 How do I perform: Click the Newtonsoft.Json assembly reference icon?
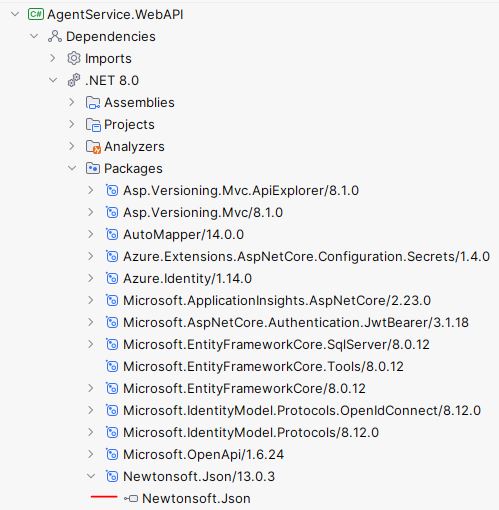point(131,498)
